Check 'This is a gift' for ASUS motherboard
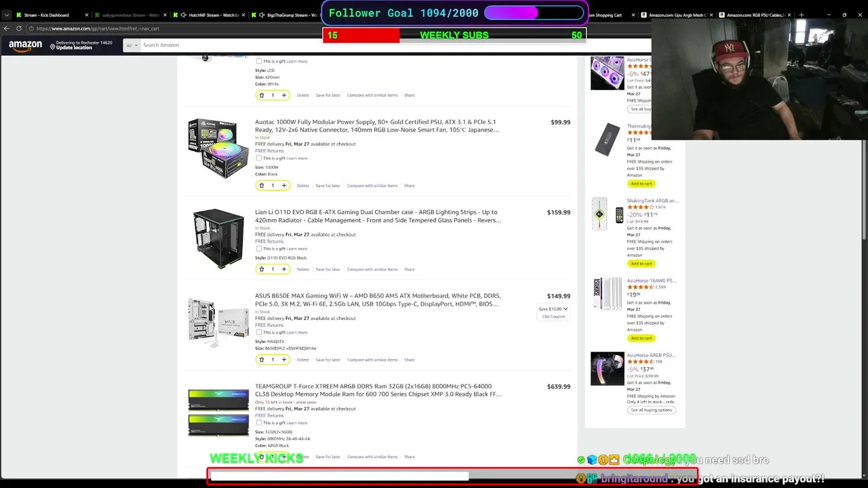This screenshot has width=868, height=488. pos(258,333)
